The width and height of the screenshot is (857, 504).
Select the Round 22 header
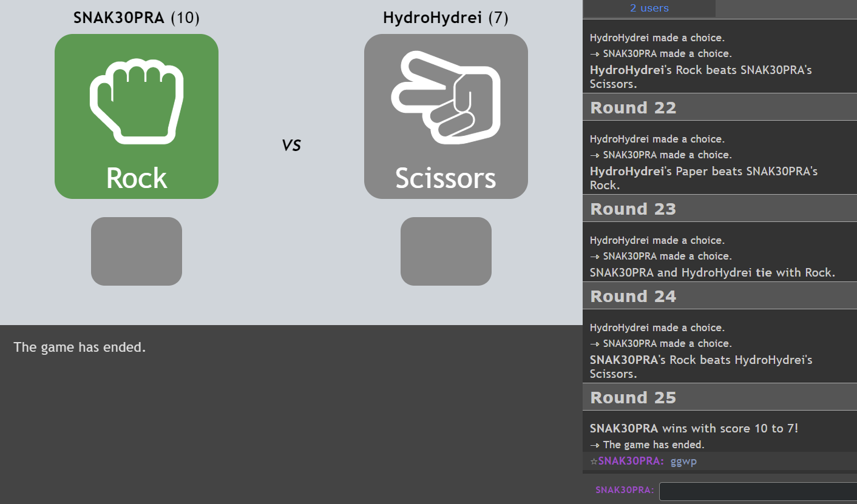720,107
